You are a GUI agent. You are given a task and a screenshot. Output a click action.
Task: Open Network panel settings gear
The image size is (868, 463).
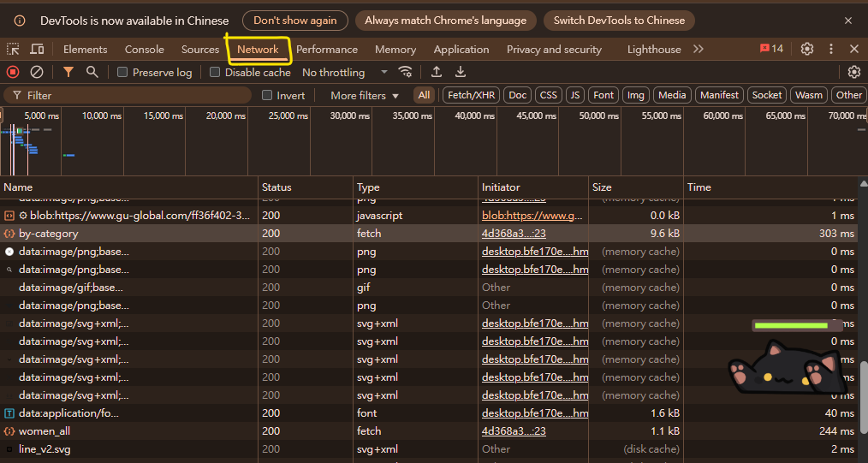coord(854,72)
